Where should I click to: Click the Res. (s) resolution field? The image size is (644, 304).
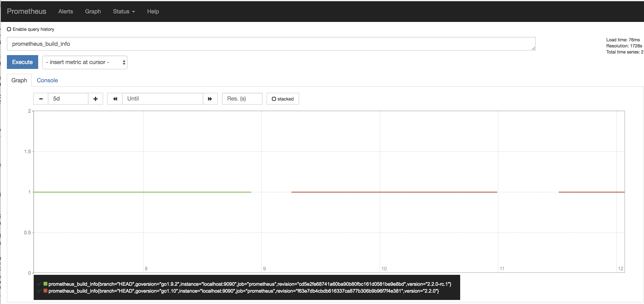(241, 99)
